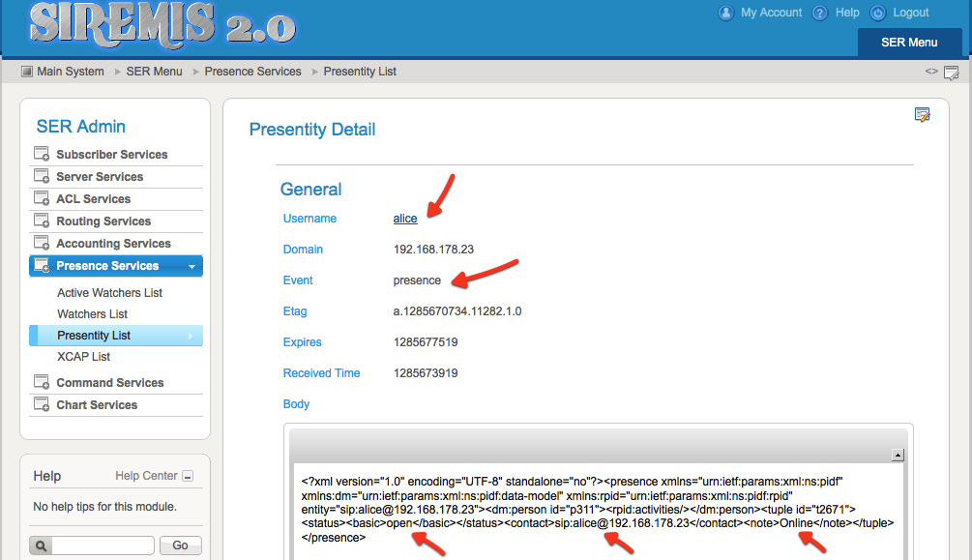Select the Server Services icon

coord(42,176)
